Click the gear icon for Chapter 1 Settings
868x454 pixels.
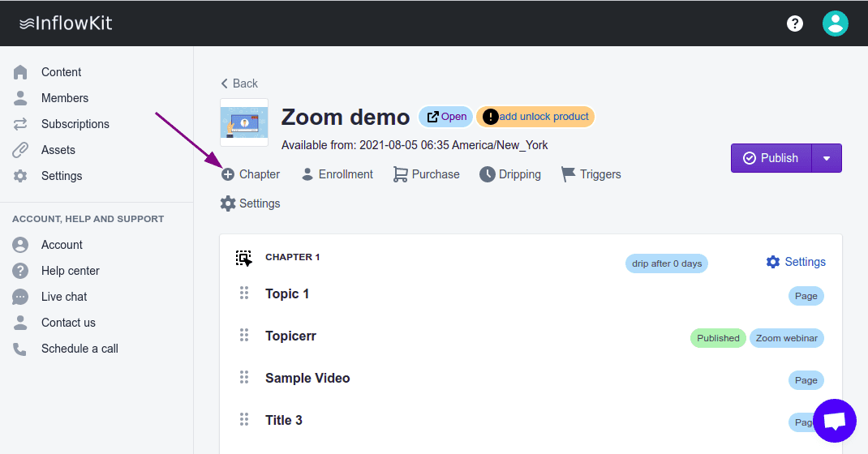[773, 262]
